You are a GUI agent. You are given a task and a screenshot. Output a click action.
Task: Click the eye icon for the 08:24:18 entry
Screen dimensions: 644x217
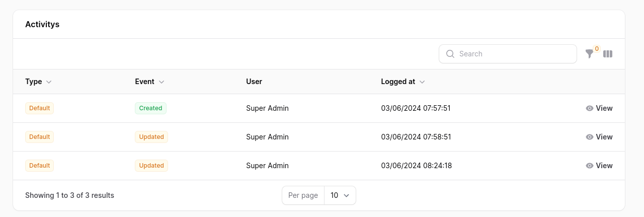(590, 166)
